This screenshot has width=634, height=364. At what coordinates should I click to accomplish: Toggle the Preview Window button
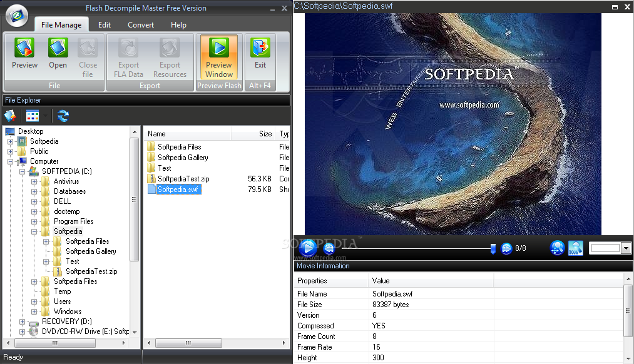tap(219, 57)
